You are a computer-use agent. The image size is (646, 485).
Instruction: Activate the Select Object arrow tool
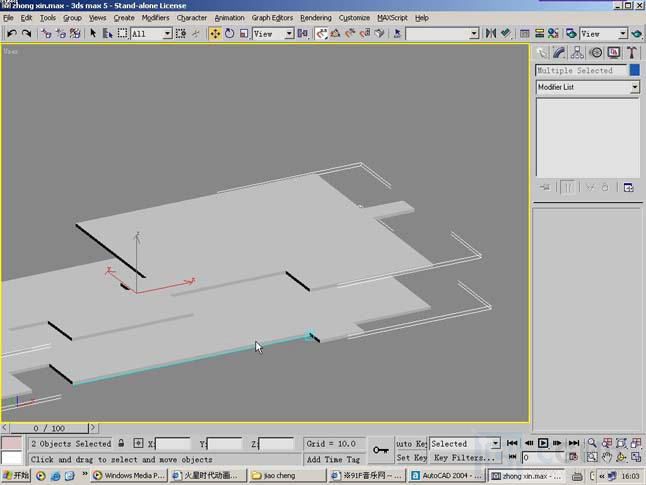click(93, 33)
